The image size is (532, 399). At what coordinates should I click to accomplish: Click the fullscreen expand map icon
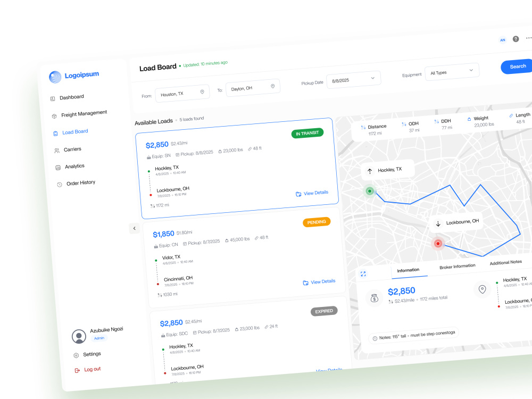click(x=363, y=274)
